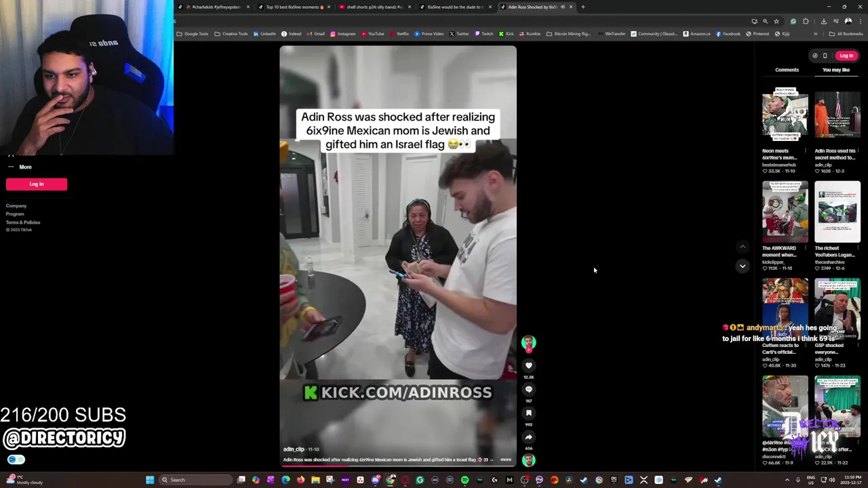
Task: Click the Windows taskbar Search box
Action: (x=195, y=480)
